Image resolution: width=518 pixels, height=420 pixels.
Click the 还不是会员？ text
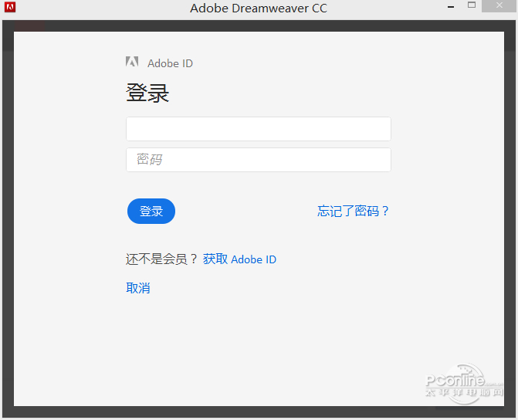click(x=161, y=259)
